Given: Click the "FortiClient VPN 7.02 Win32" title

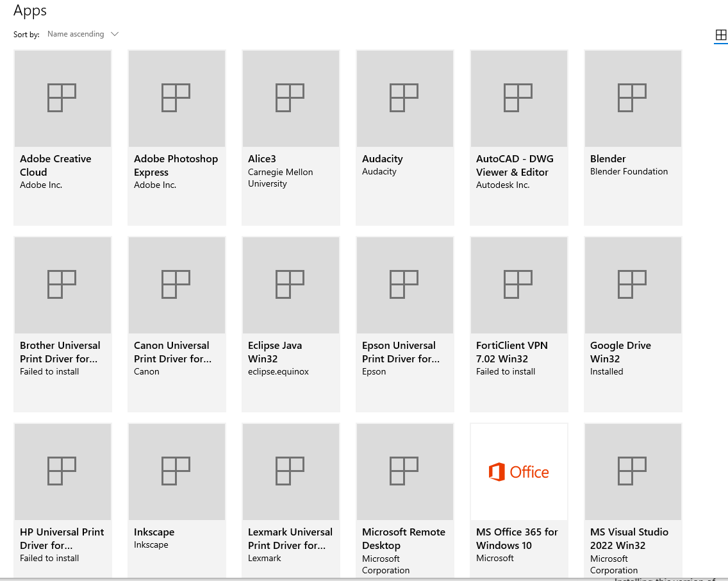Looking at the screenshot, I should 511,352.
